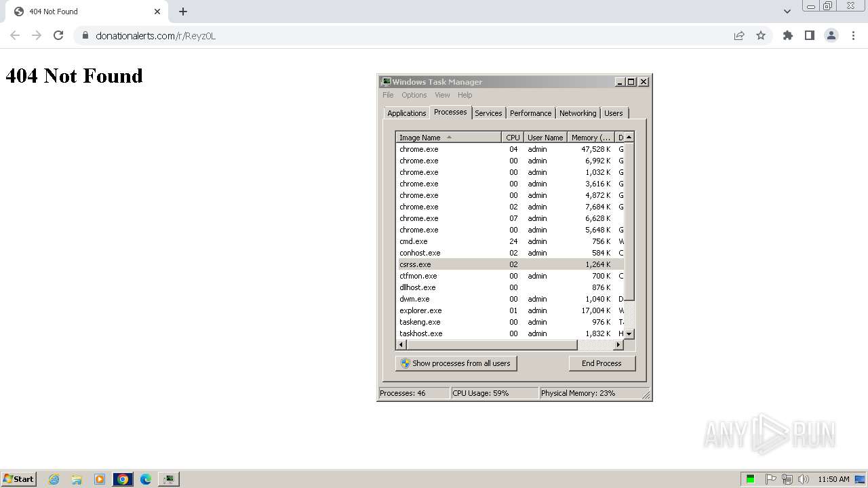Viewport: 868px width, 488px height.
Task: Open the clock showing 11:50 AM
Action: pyautogui.click(x=833, y=479)
